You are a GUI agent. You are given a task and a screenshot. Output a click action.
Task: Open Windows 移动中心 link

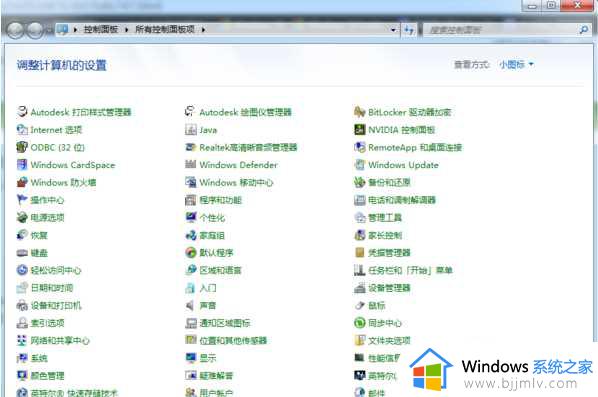(x=236, y=183)
